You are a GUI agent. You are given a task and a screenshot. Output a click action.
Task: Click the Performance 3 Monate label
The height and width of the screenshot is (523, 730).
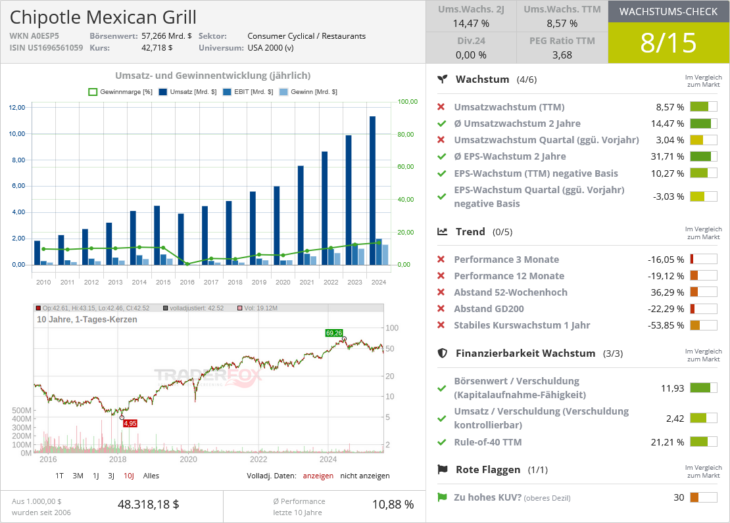click(507, 259)
